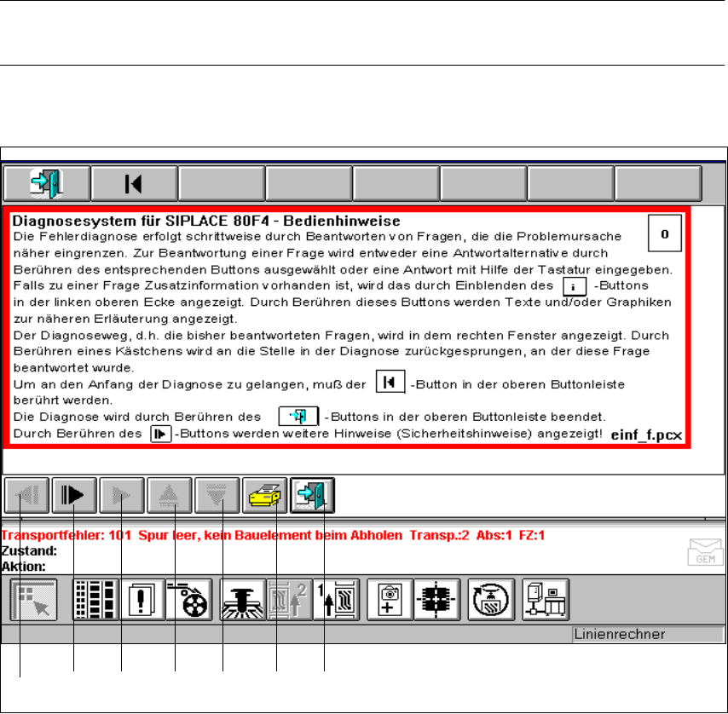Click the greyed single right arrow button

point(122,496)
